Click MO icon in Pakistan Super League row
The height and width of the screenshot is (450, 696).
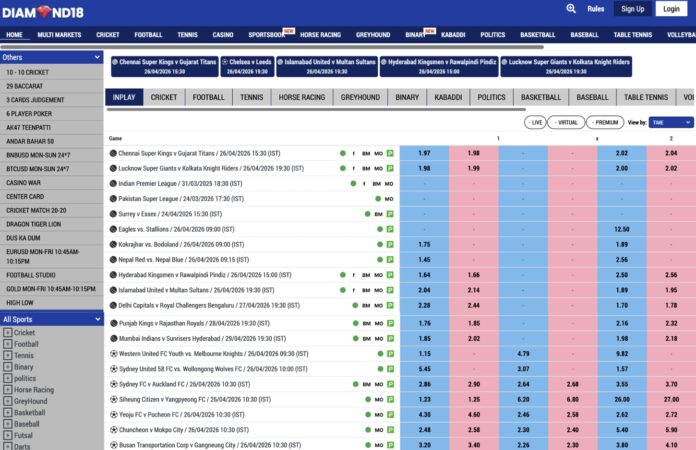389,199
